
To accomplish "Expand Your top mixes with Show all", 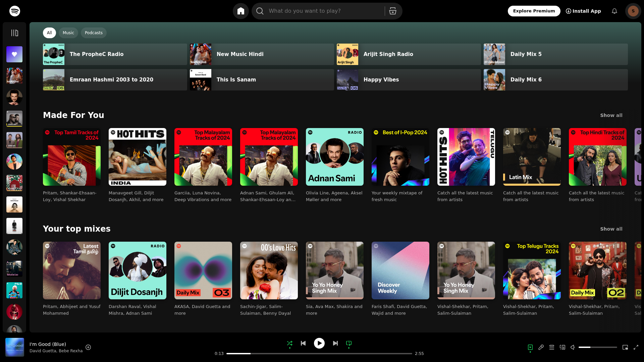I will pyautogui.click(x=611, y=229).
